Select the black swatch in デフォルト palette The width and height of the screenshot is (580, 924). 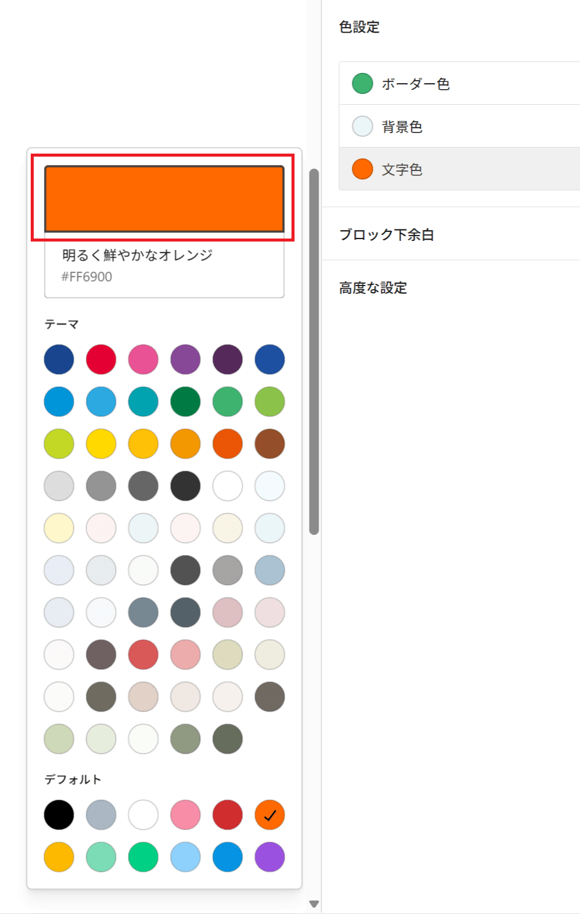59,815
